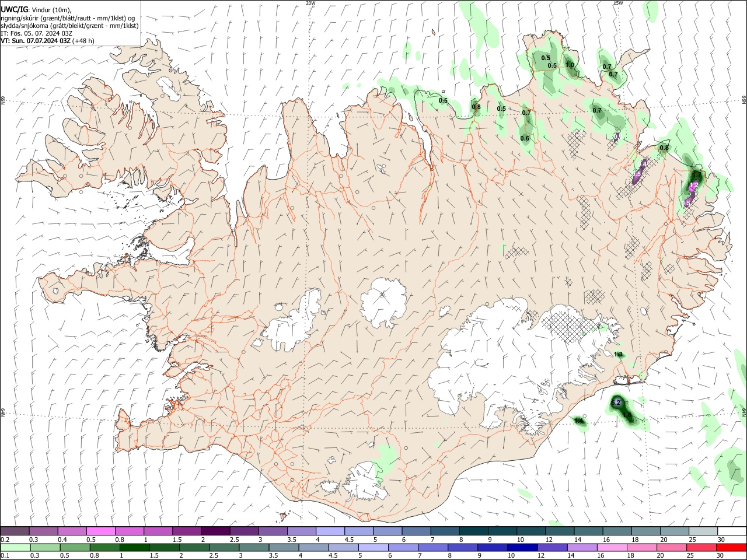Click the light pink rain swatch between 16 and 18

[611, 547]
